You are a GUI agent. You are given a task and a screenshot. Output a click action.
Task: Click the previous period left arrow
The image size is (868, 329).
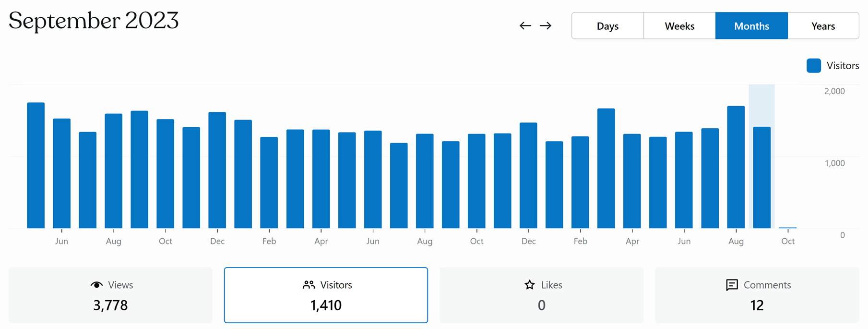(525, 26)
